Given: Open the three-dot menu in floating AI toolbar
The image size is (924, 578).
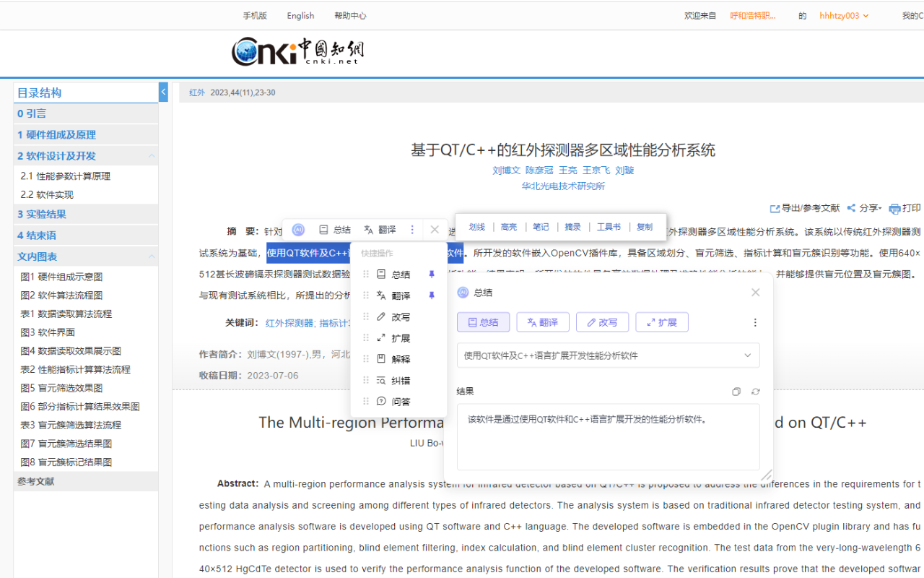Looking at the screenshot, I should coord(412,230).
